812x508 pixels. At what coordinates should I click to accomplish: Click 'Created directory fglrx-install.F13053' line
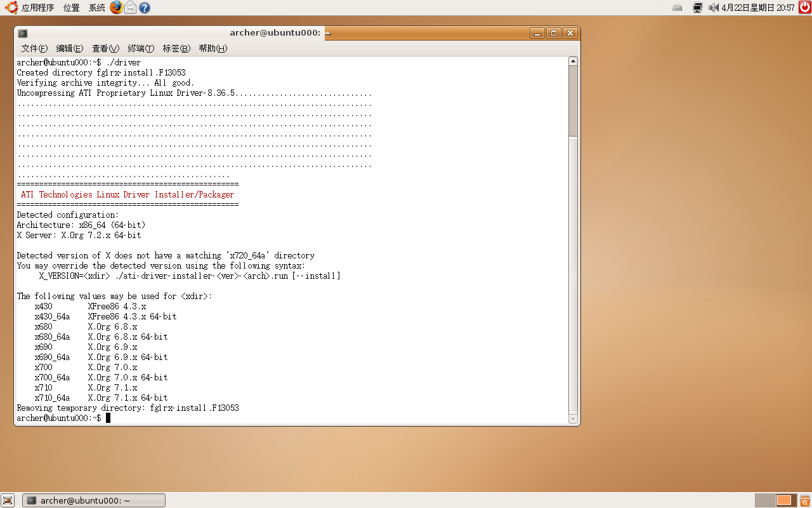coord(101,72)
